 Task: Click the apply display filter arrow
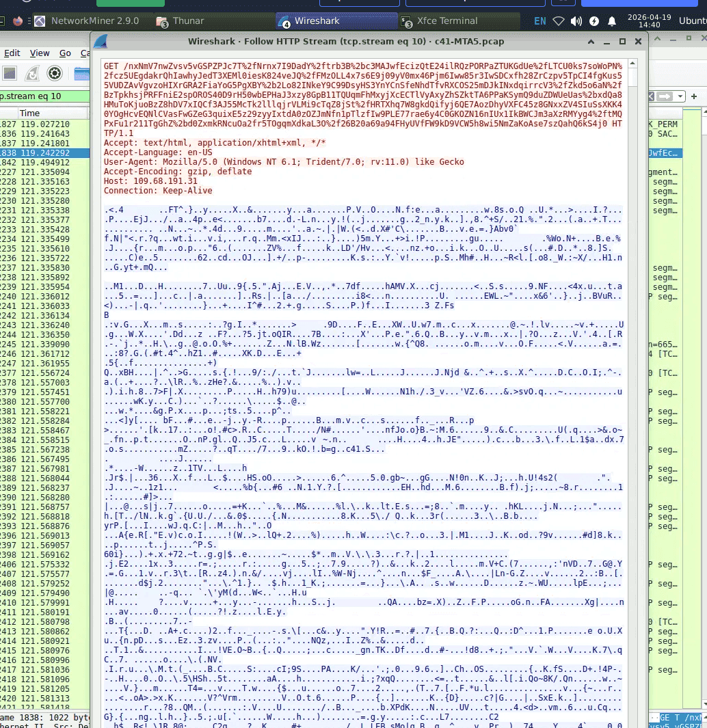pyautogui.click(x=665, y=96)
